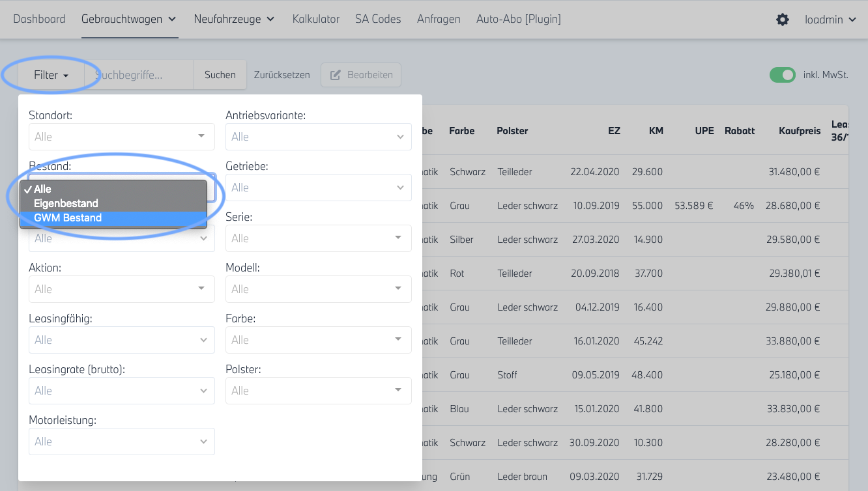
Task: Switch to SA Codes page
Action: click(378, 20)
